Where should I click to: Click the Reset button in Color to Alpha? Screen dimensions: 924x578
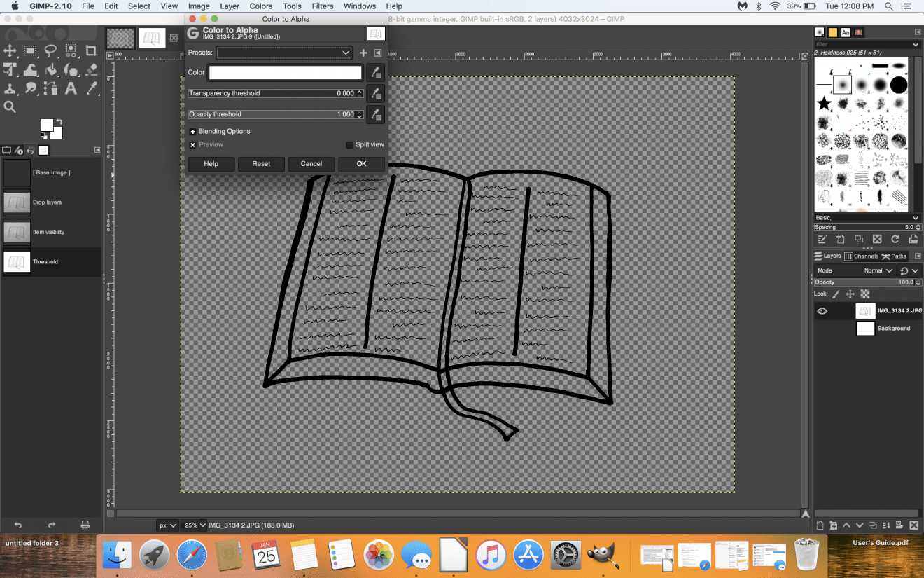pos(261,163)
